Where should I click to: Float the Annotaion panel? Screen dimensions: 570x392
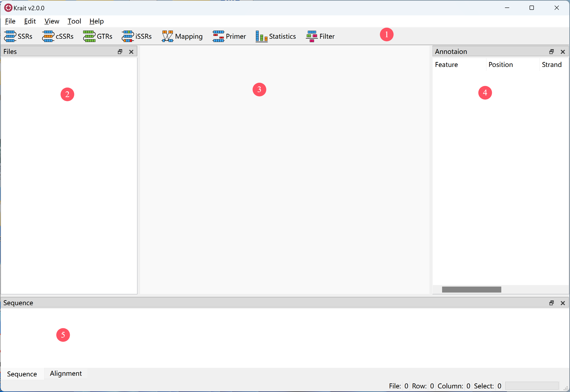click(x=552, y=52)
